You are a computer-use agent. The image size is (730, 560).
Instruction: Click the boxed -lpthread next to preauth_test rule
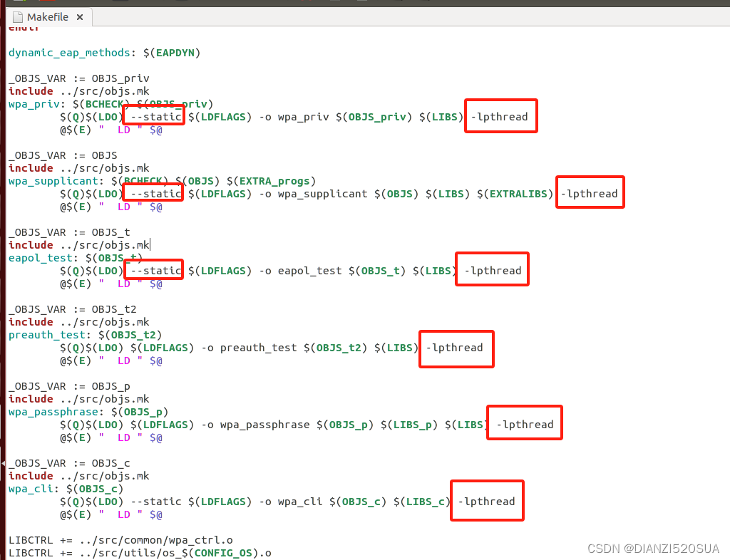coord(456,349)
